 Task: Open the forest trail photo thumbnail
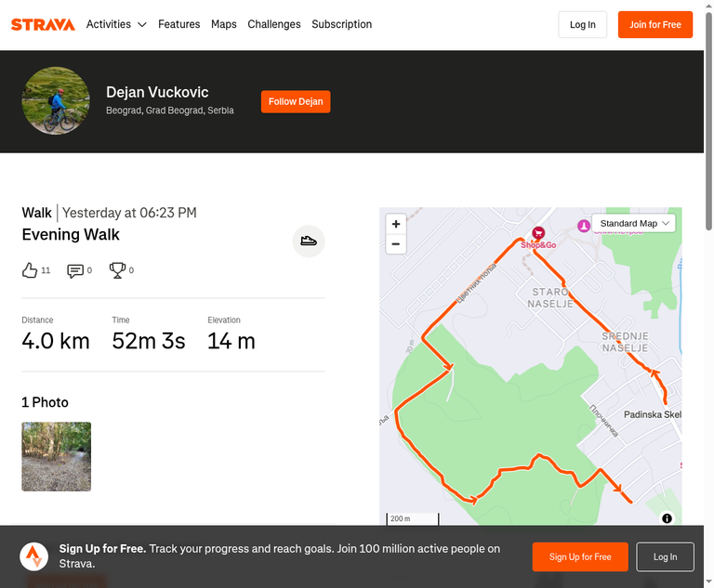pyautogui.click(x=57, y=456)
